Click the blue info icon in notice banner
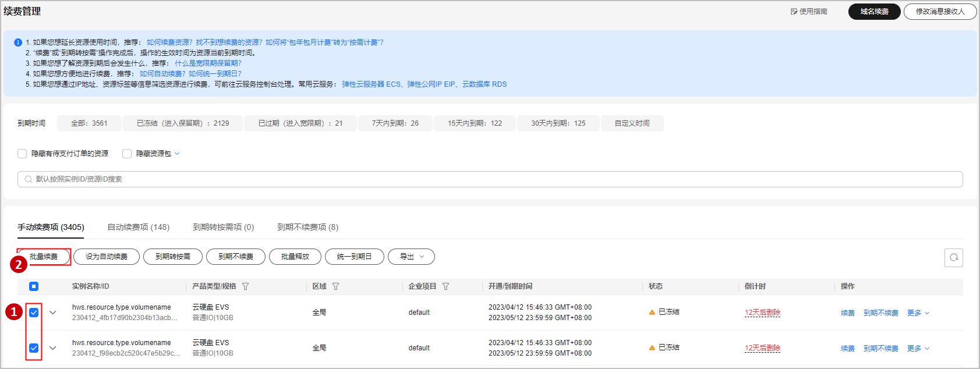The height and width of the screenshot is (369, 980). [18, 42]
